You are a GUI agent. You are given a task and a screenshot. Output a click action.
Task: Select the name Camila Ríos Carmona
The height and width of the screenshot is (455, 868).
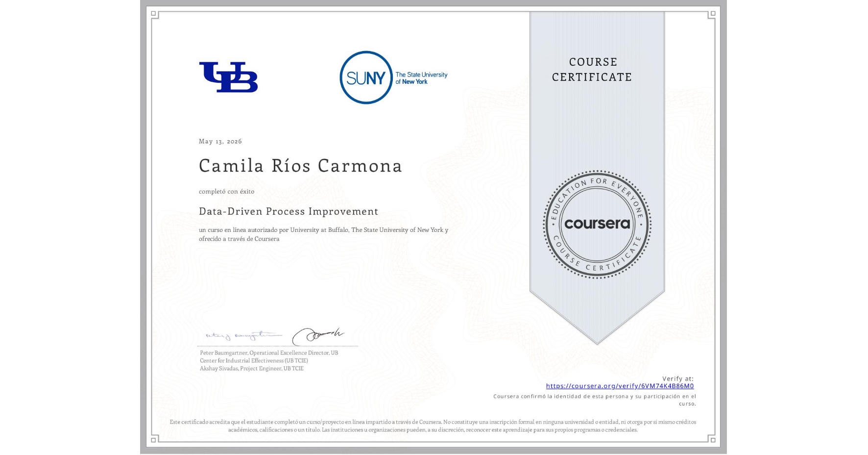pyautogui.click(x=300, y=166)
